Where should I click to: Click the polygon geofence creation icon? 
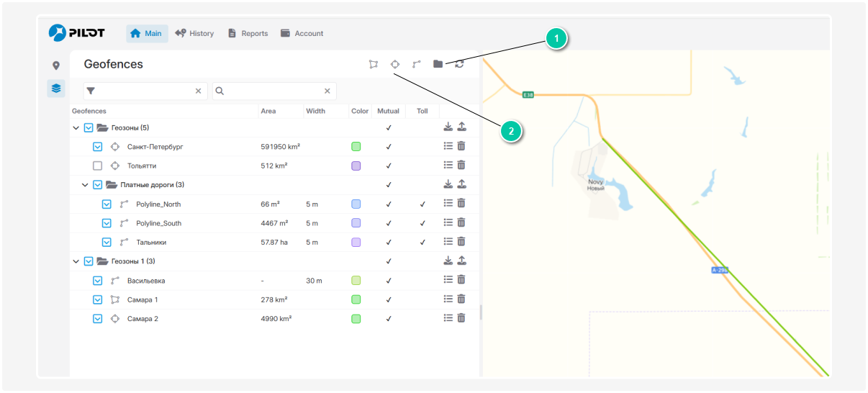(x=373, y=64)
